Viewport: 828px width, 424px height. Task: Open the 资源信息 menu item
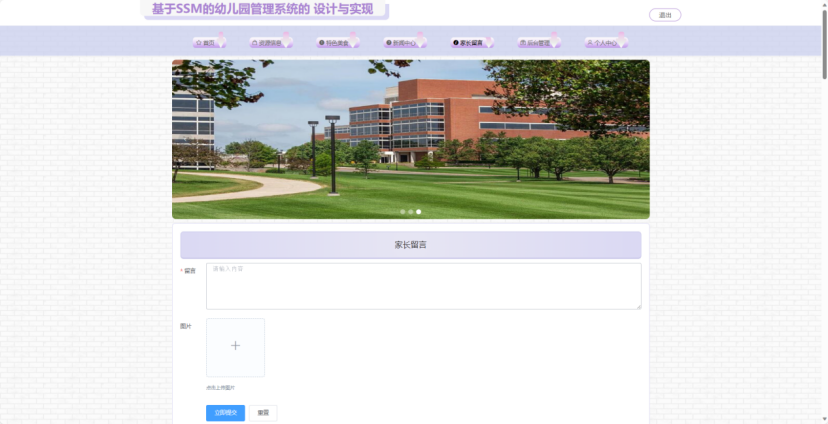click(x=271, y=43)
